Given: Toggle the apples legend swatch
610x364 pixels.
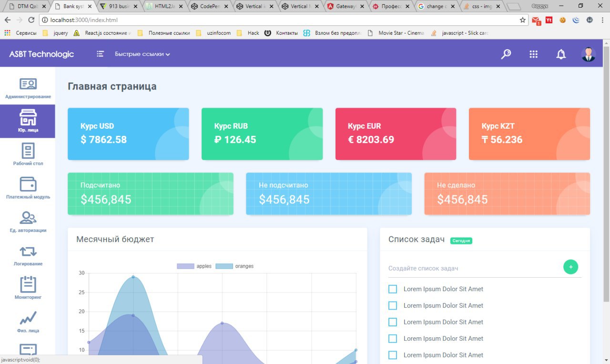Looking at the screenshot, I should coord(185,266).
